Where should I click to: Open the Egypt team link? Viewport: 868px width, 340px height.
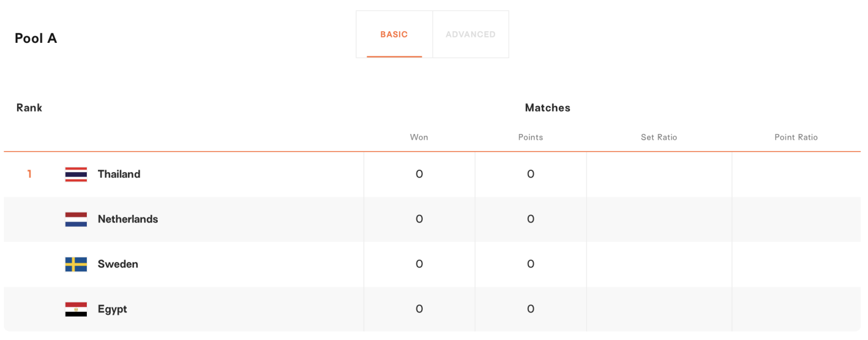(113, 309)
